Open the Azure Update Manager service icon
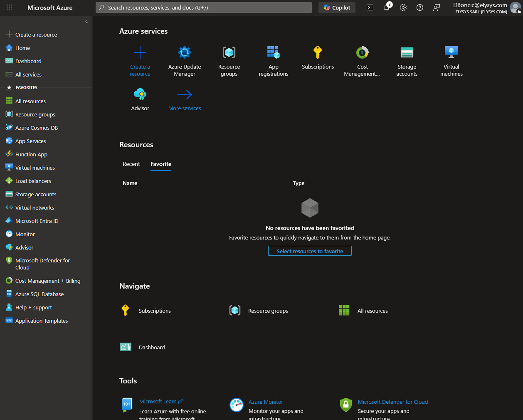The width and height of the screenshot is (523, 420). point(184,52)
